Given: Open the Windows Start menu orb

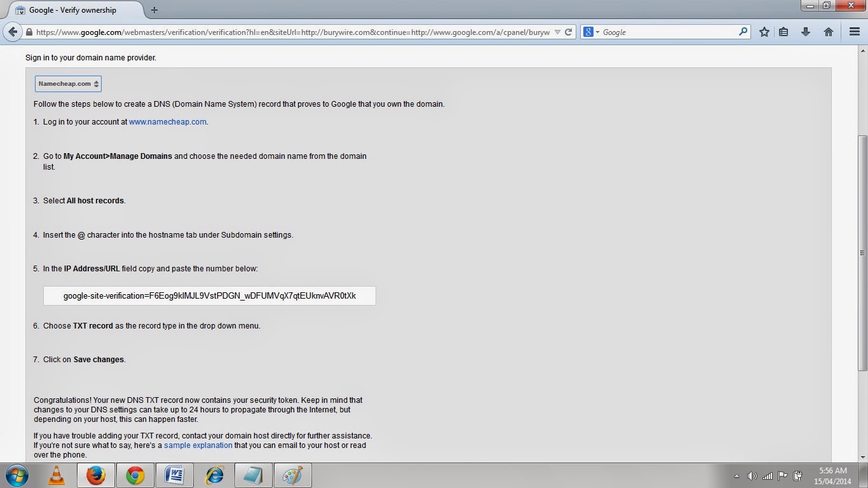Looking at the screenshot, I should [17, 475].
